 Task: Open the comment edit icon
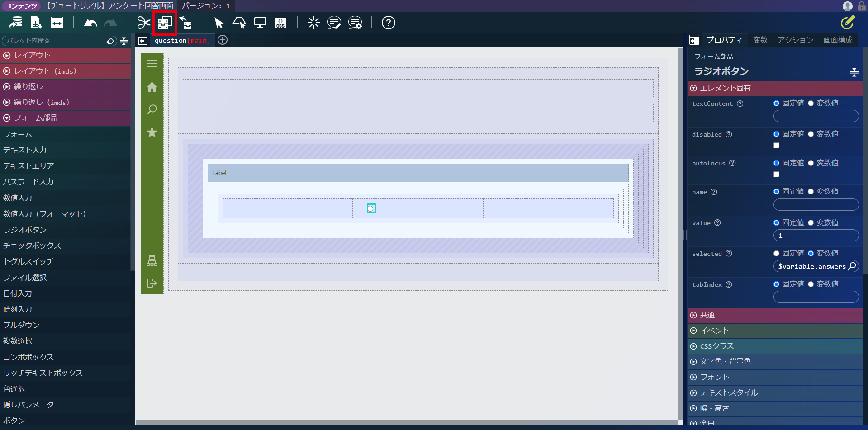[x=334, y=23]
